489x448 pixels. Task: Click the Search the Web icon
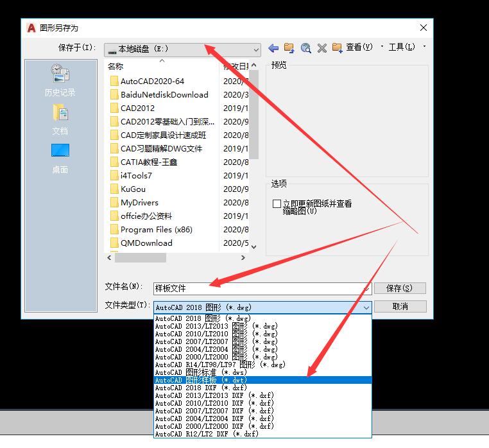click(x=306, y=48)
